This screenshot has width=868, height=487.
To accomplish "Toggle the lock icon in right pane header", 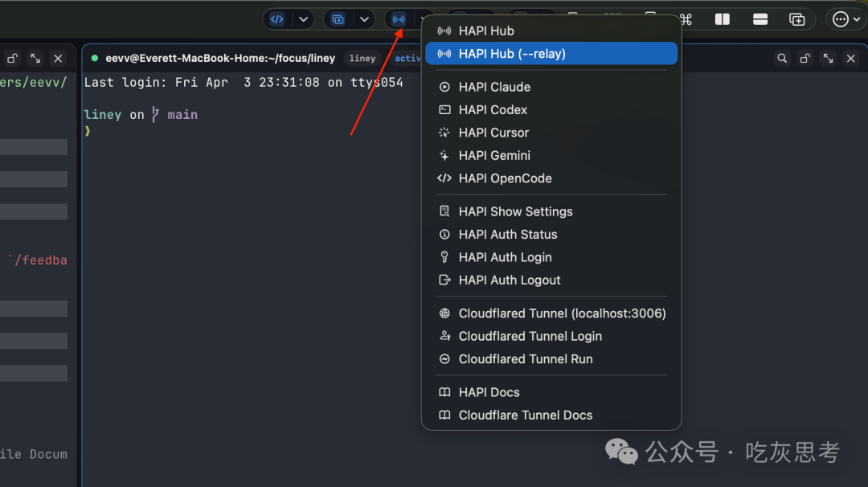I will coord(805,58).
